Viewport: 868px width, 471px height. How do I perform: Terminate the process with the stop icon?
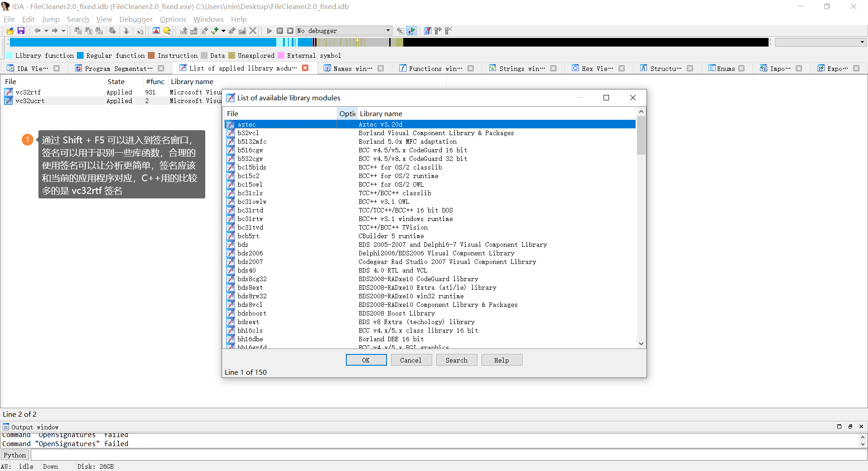(x=290, y=31)
